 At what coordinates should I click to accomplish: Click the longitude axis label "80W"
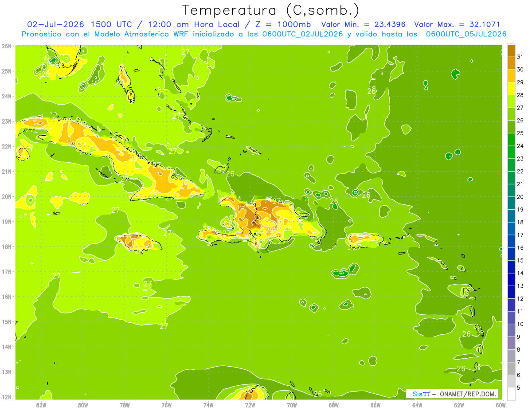83,405
